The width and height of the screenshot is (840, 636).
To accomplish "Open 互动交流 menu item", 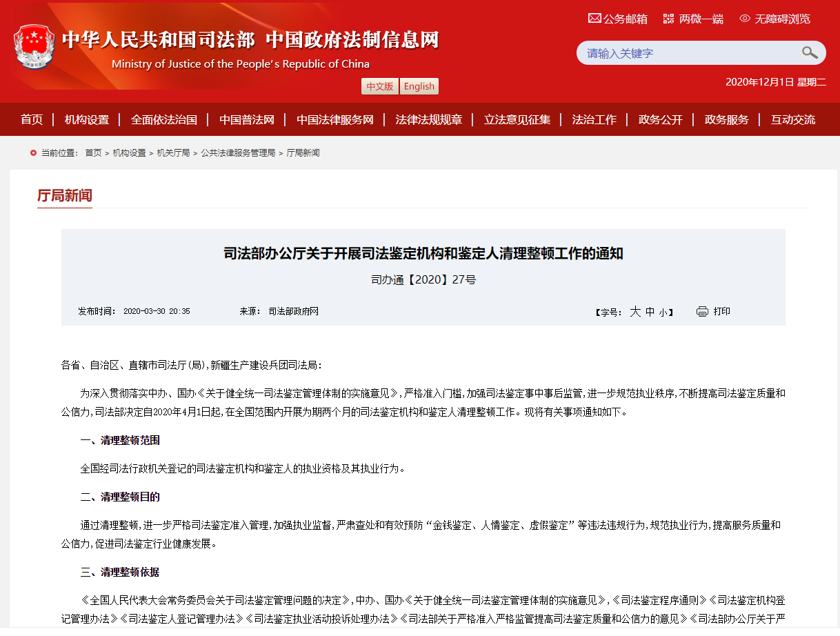I will pyautogui.click(x=793, y=119).
